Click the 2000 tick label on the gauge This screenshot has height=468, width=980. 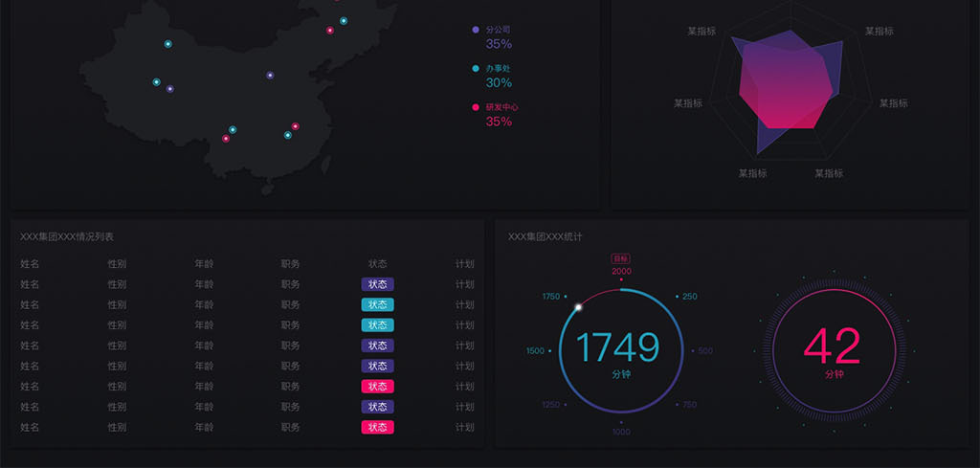pos(621,271)
